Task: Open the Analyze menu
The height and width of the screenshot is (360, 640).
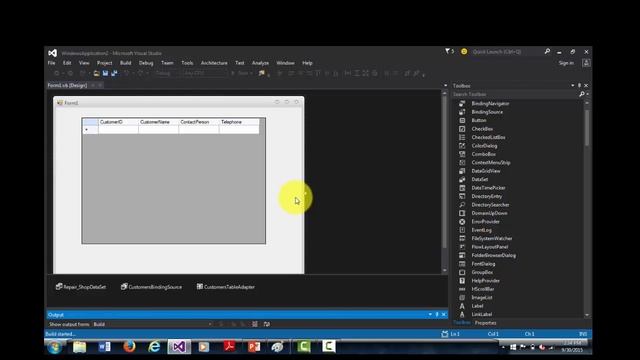Action: pos(260,63)
